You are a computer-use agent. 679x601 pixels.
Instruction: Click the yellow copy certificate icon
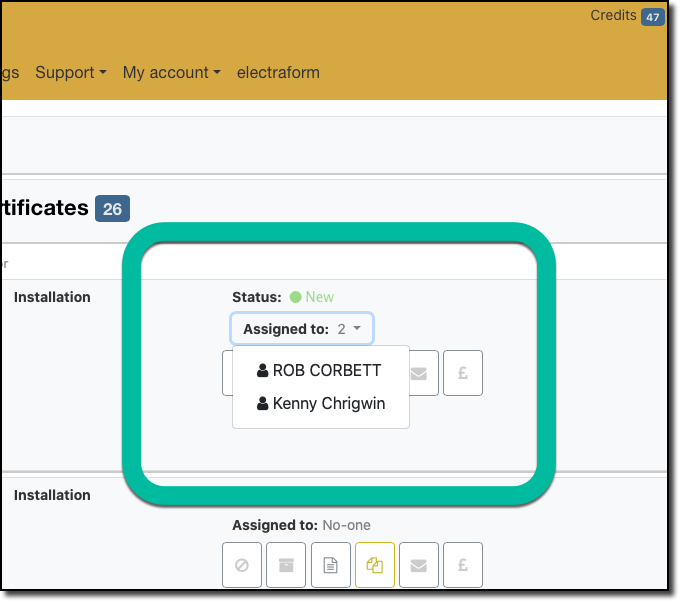tap(375, 565)
